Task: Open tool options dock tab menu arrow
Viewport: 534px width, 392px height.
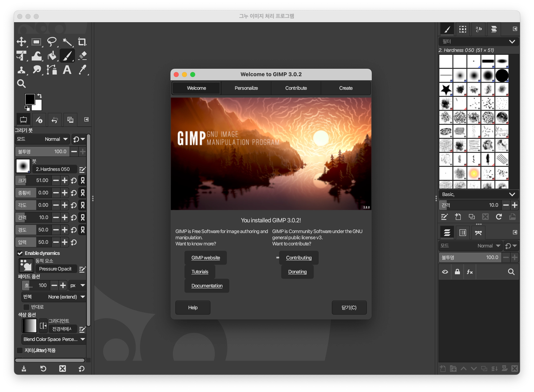Action: pos(86,120)
